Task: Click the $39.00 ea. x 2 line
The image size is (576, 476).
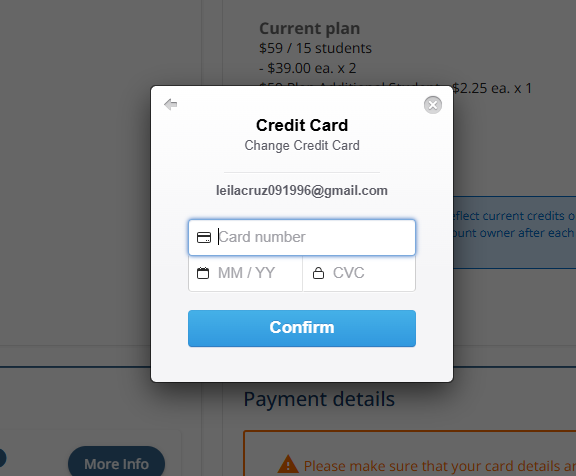Action: [x=307, y=68]
